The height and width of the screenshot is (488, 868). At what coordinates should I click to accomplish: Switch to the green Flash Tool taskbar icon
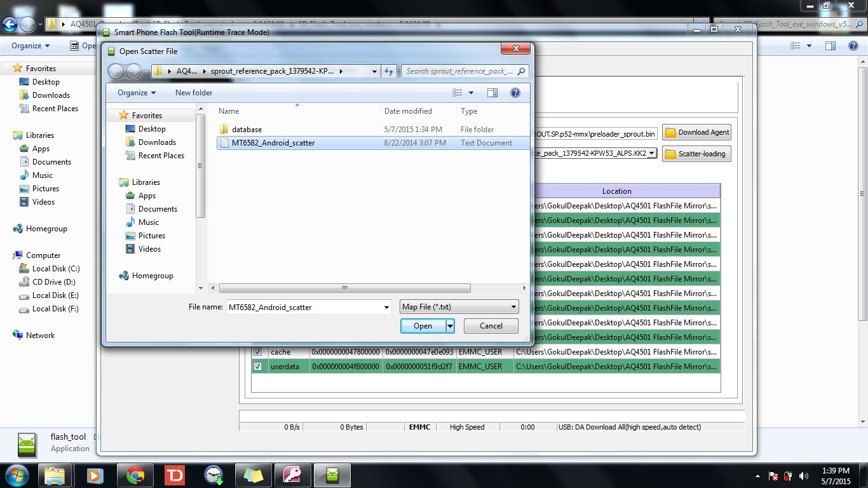tap(332, 475)
